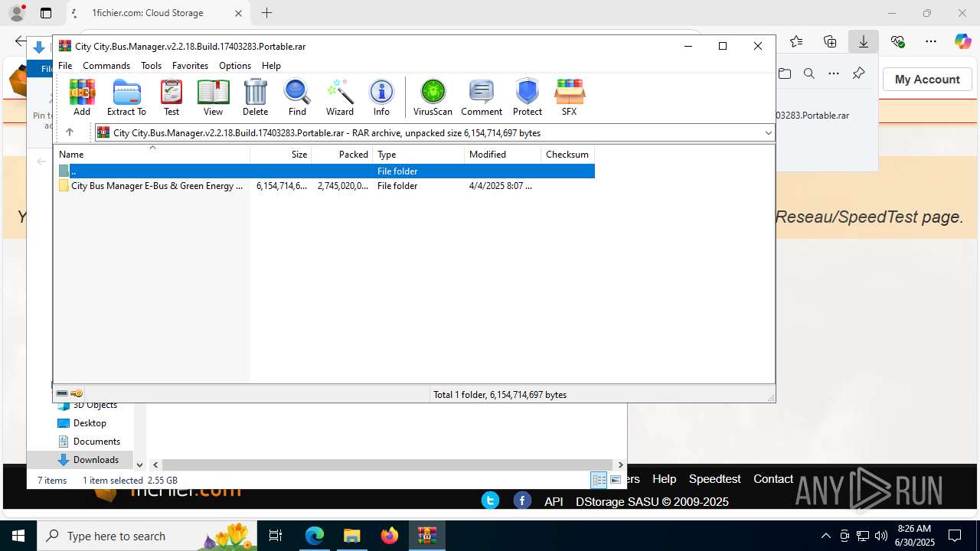Image resolution: width=980 pixels, height=551 pixels.
Task: Select the parent folder '..' row
Action: click(x=325, y=171)
